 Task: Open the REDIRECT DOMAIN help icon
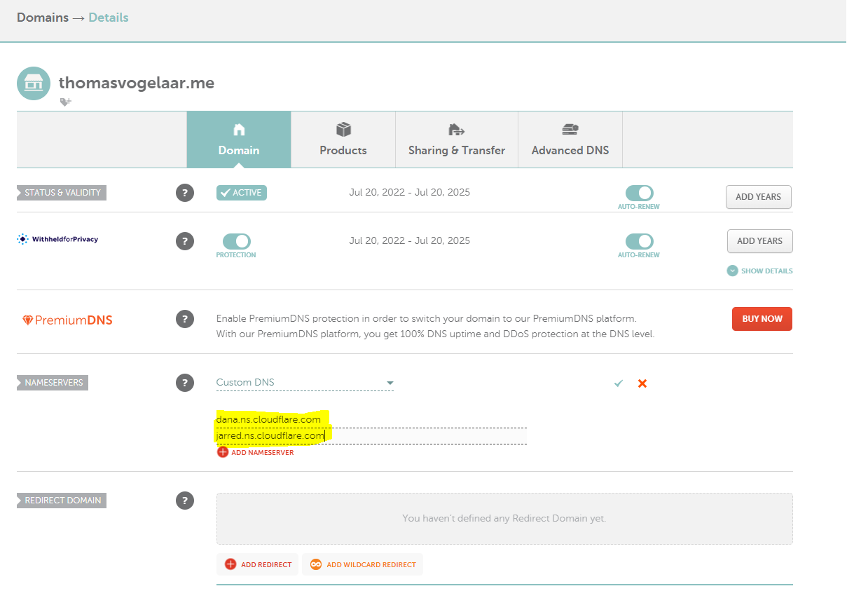tap(185, 500)
